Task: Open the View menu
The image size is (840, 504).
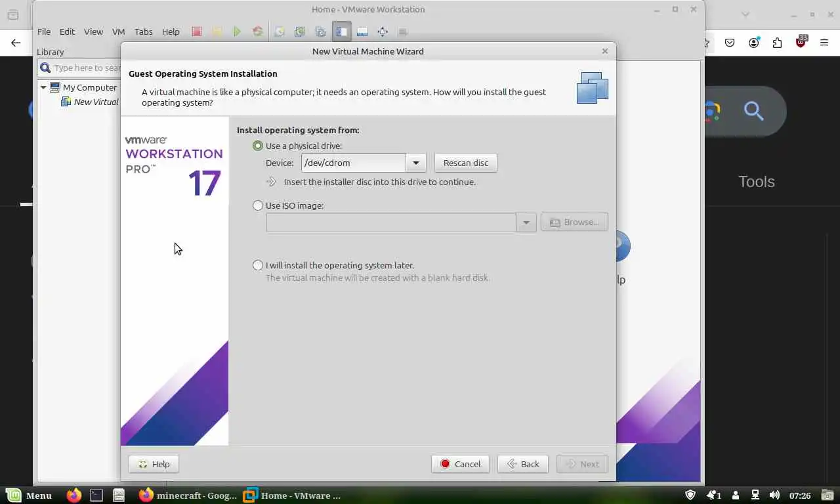Action: coord(93,31)
